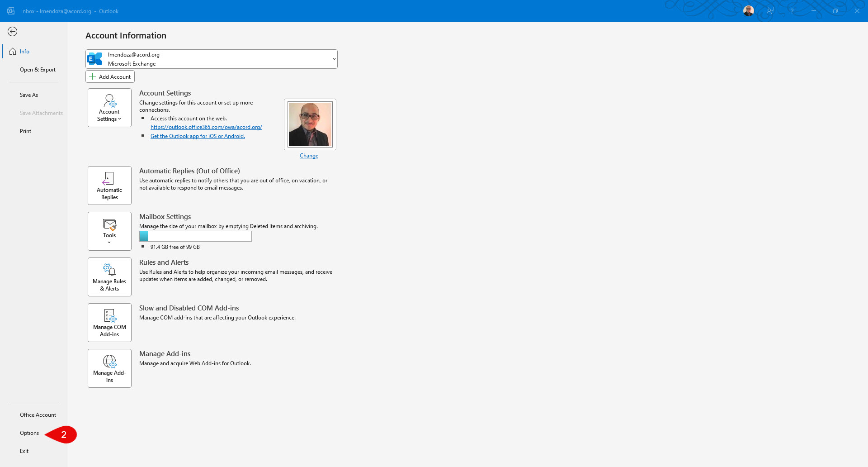
Task: Open Manage Rules & Alerts
Action: point(109,277)
